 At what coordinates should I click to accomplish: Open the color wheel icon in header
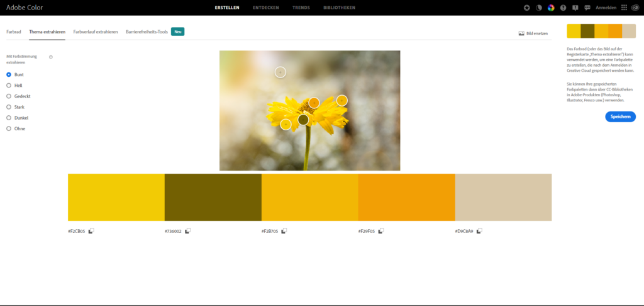pos(551,8)
